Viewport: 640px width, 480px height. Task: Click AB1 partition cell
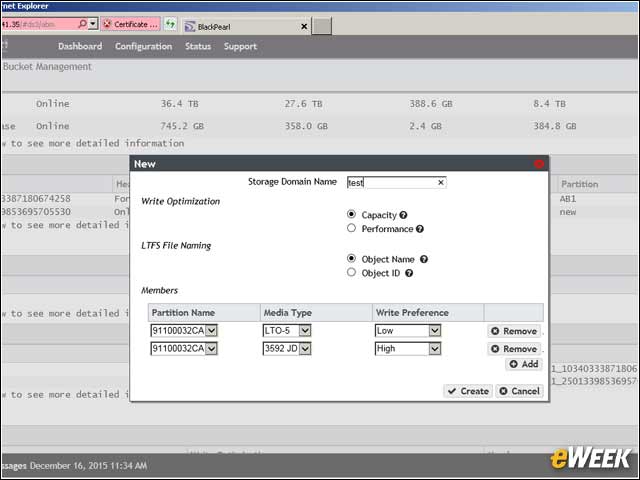568,199
